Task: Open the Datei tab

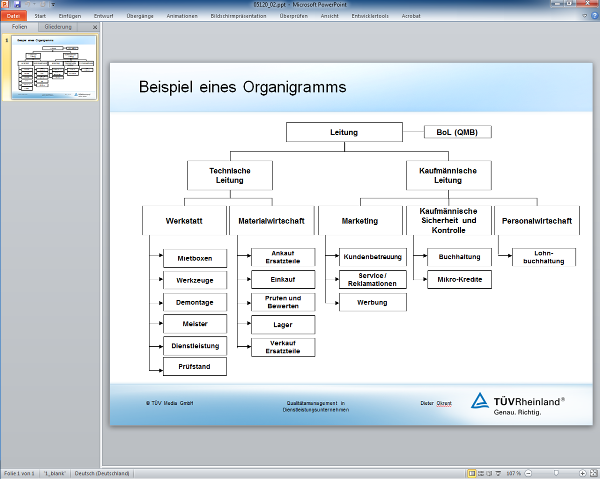Action: pos(14,16)
